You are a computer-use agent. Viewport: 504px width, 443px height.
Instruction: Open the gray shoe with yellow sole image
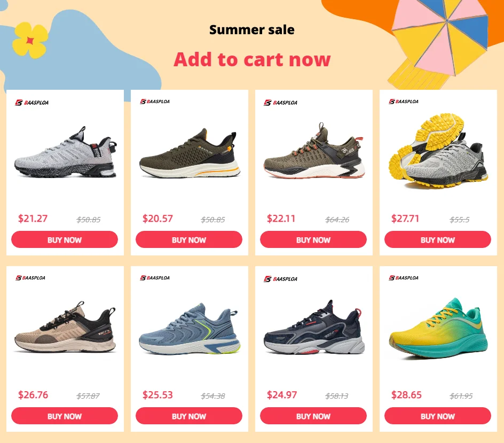click(x=438, y=151)
